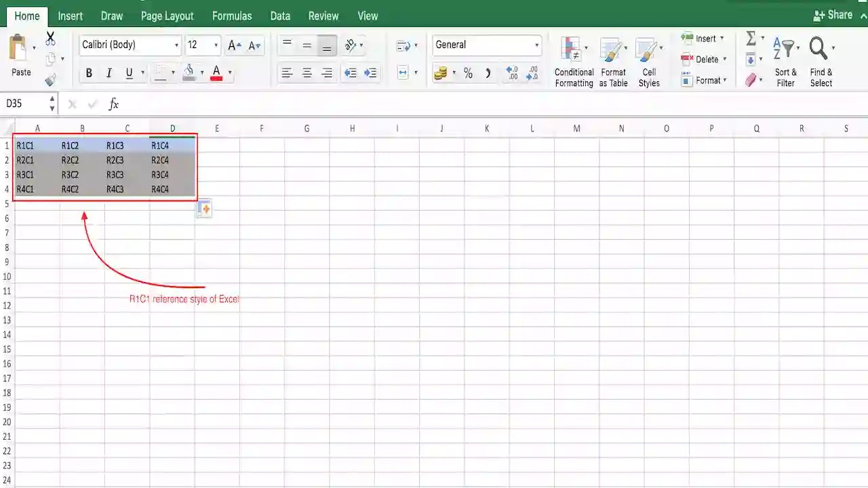
Task: Apply currency formatting with coins icon
Action: click(441, 73)
